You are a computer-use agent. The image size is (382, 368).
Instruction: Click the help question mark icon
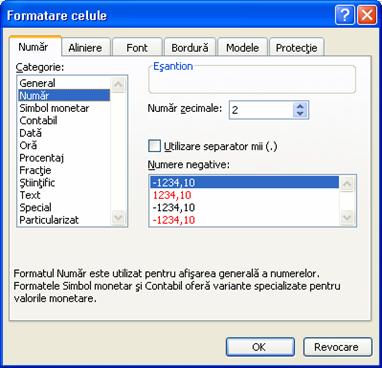point(344,15)
